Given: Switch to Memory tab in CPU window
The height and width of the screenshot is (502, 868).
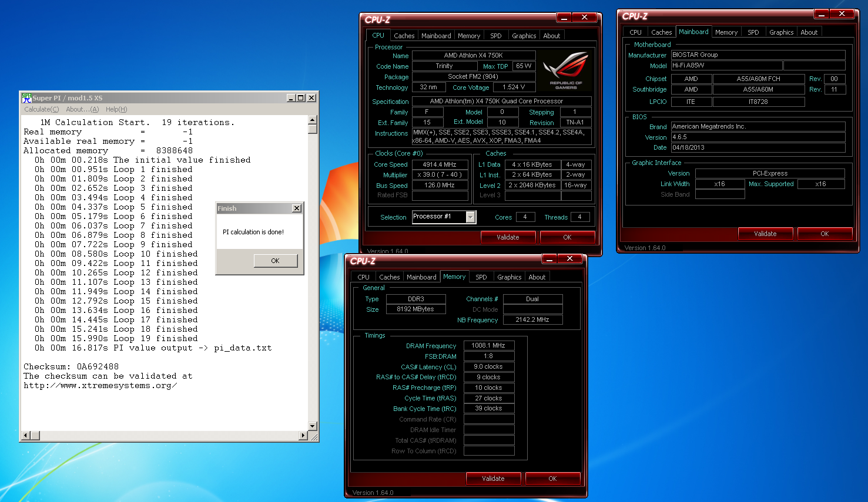Looking at the screenshot, I should [x=469, y=36].
